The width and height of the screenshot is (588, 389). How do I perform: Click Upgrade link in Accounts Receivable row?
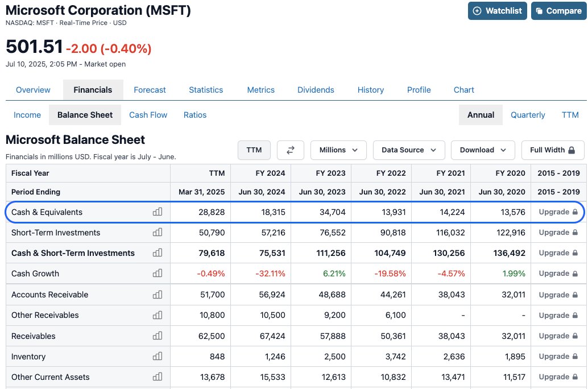558,295
